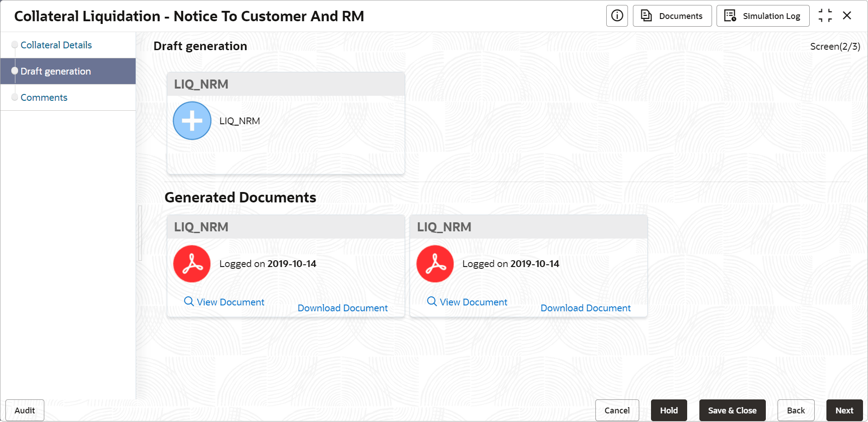The height and width of the screenshot is (422, 868).
Task: Click the first card's Logged on 2019-10-14 text
Action: click(x=268, y=264)
